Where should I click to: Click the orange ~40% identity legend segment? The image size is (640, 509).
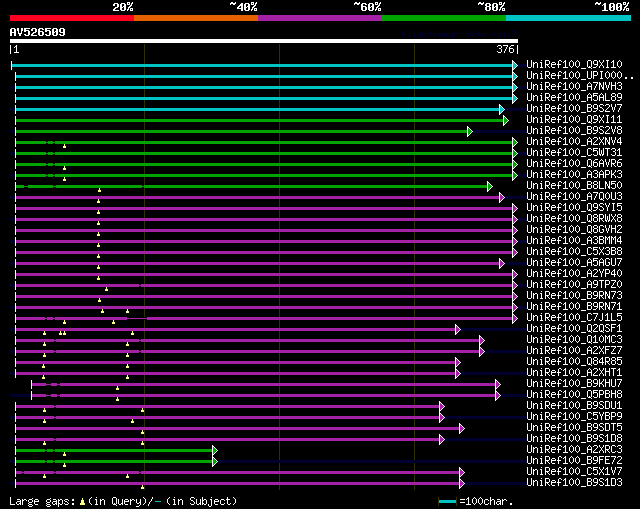196,18
